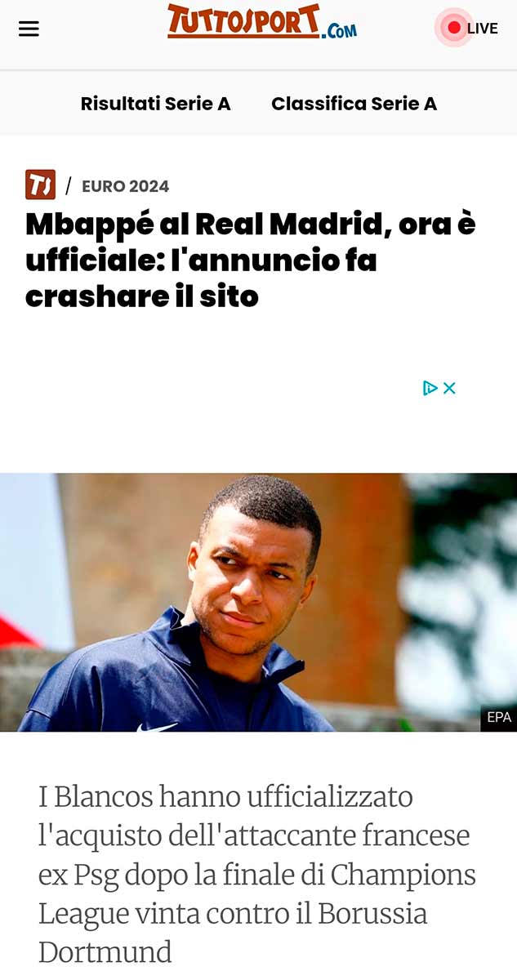Click the AdChoices triangle icon
Screen dimensions: 517x980
coord(430,388)
